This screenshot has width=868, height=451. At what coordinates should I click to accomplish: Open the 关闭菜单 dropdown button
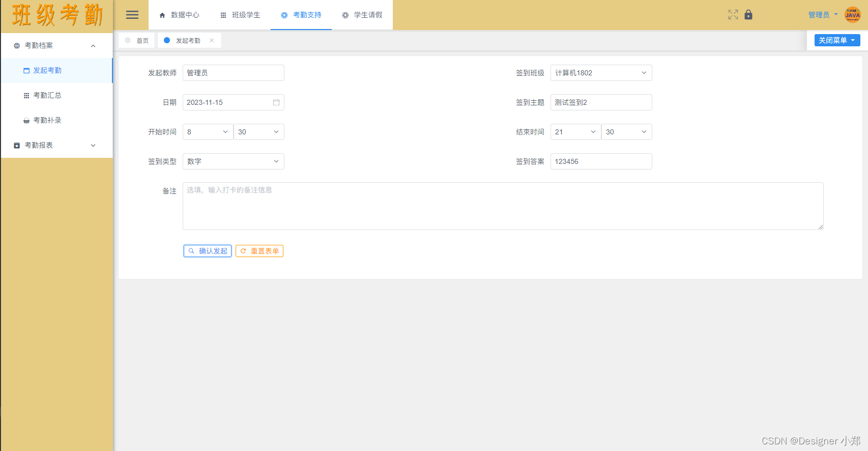pos(837,40)
